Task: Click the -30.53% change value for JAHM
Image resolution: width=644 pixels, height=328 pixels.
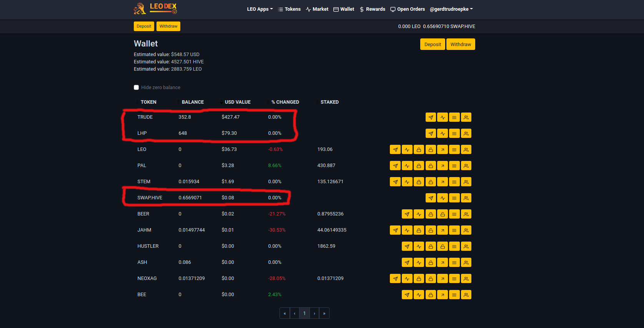Action: pyautogui.click(x=277, y=230)
